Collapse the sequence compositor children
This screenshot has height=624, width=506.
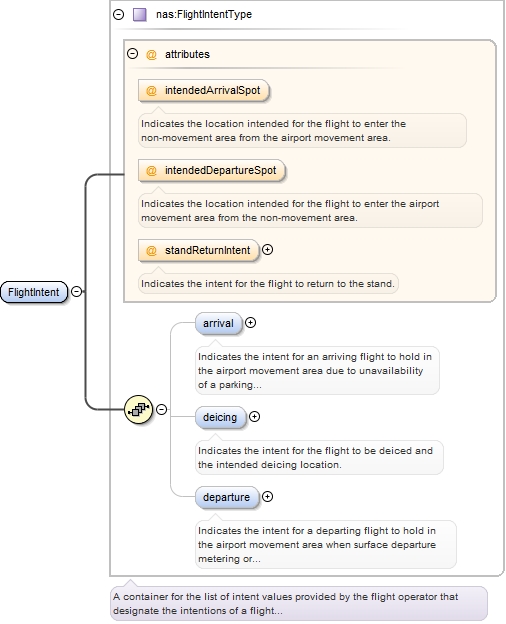click(x=161, y=409)
